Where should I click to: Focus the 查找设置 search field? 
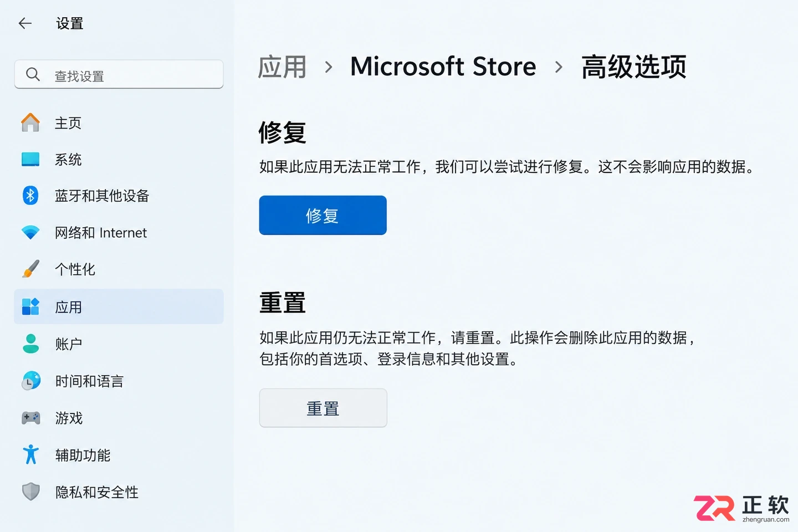point(119,74)
